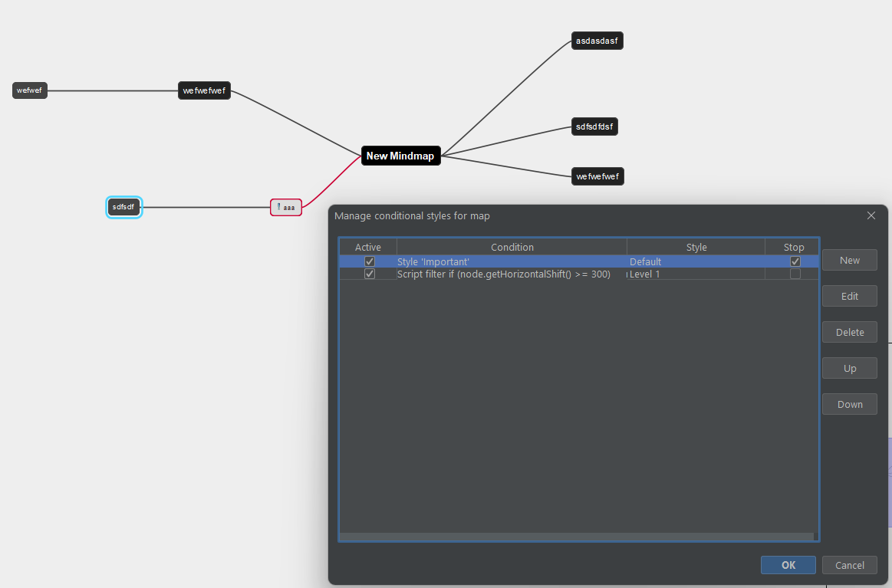Disable Stop checkbox on Style 'Important' row
This screenshot has width=892, height=588.
tap(795, 261)
